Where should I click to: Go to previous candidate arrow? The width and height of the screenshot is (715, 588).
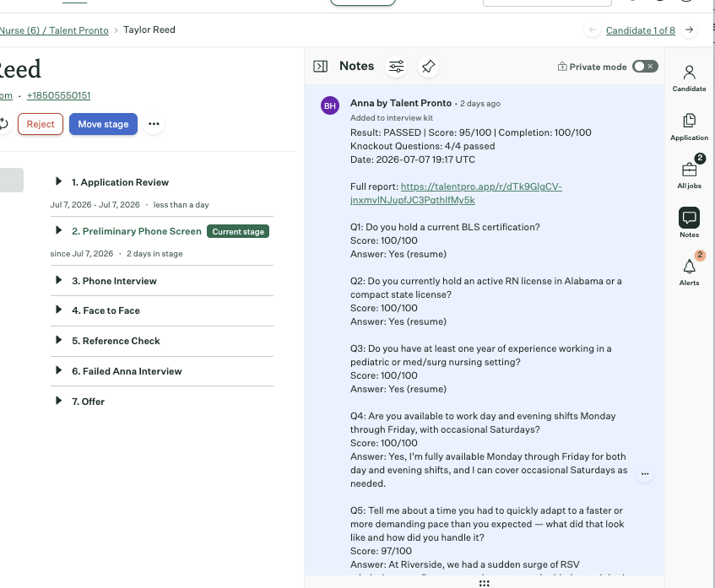click(593, 30)
